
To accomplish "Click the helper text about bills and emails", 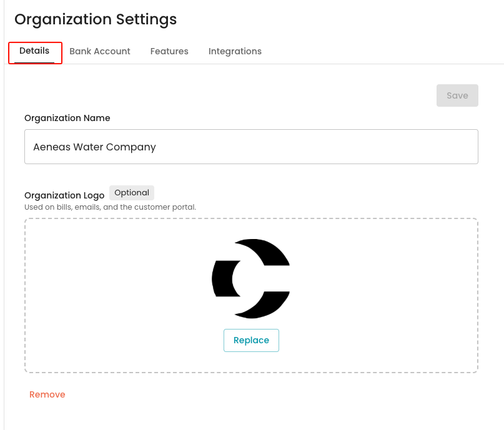I will 111,207.
